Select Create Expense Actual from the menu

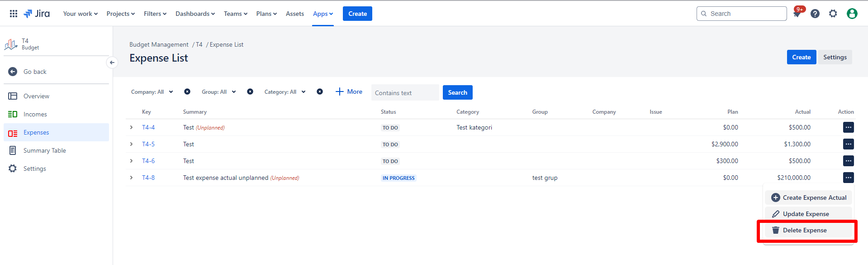pyautogui.click(x=809, y=198)
